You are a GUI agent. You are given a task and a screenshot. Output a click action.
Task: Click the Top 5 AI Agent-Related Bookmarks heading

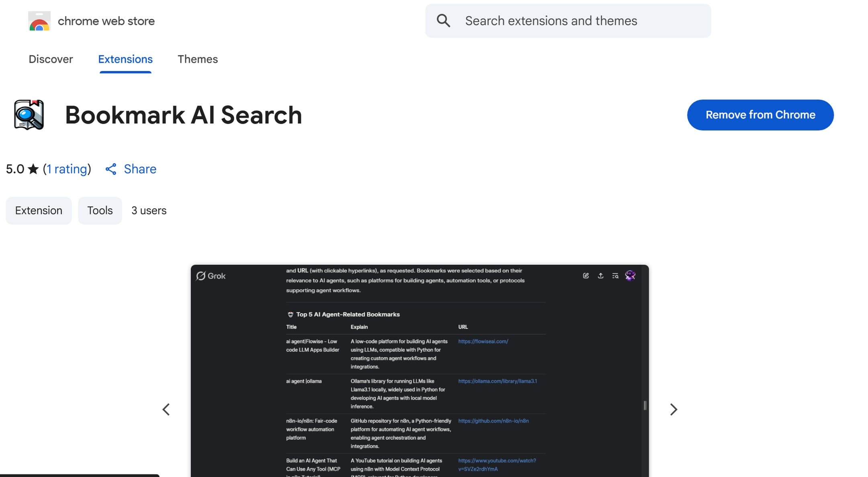348,314
